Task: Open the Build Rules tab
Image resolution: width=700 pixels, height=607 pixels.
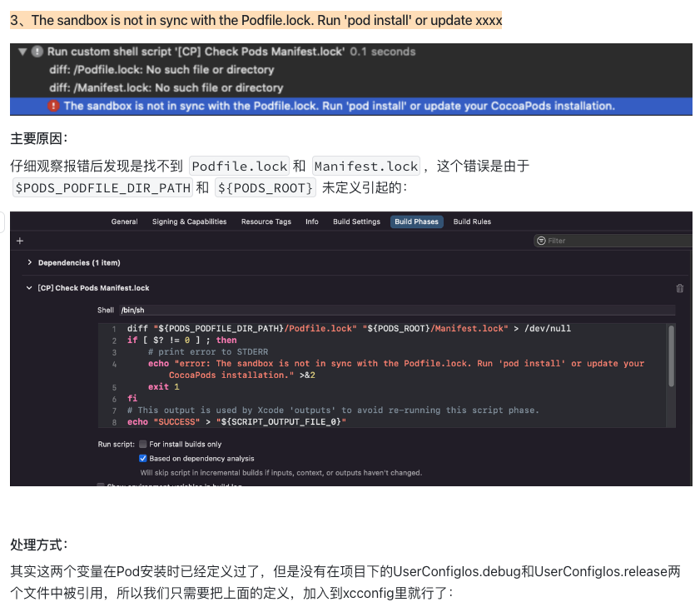Action: point(472,221)
